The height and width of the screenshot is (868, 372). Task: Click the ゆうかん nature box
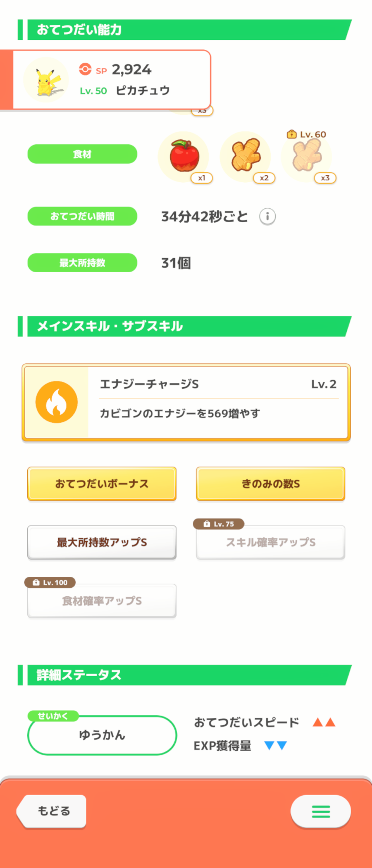[102, 735]
